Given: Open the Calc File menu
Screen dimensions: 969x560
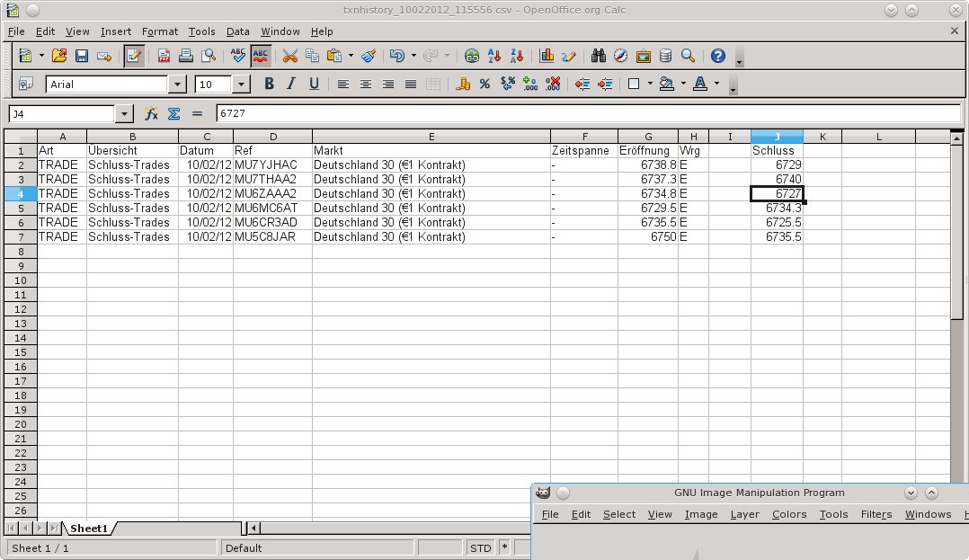Looking at the screenshot, I should tap(16, 31).
